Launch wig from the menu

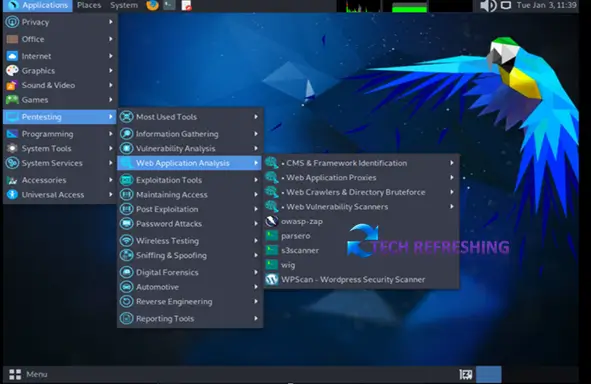pos(362,265)
